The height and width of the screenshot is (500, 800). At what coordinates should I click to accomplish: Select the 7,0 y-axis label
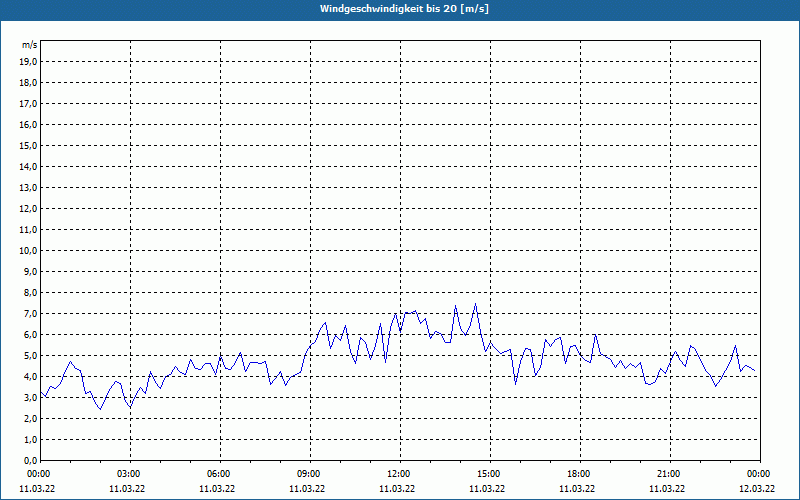click(31, 313)
